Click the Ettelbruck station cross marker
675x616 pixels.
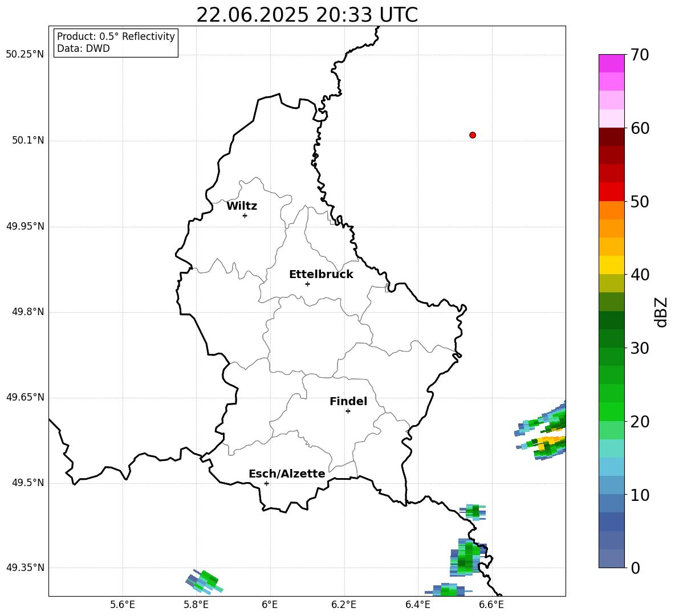pyautogui.click(x=307, y=284)
